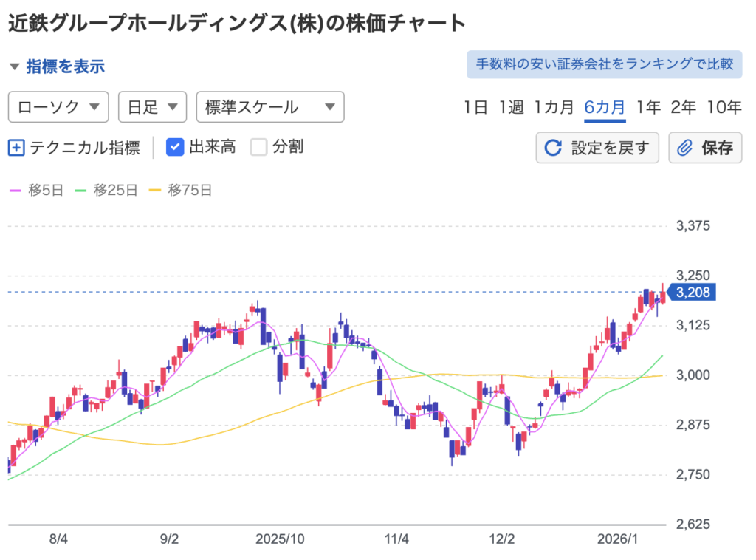Viewport: 756px width, 560px height.
Task: Select the 10年 time range
Action: click(x=724, y=107)
